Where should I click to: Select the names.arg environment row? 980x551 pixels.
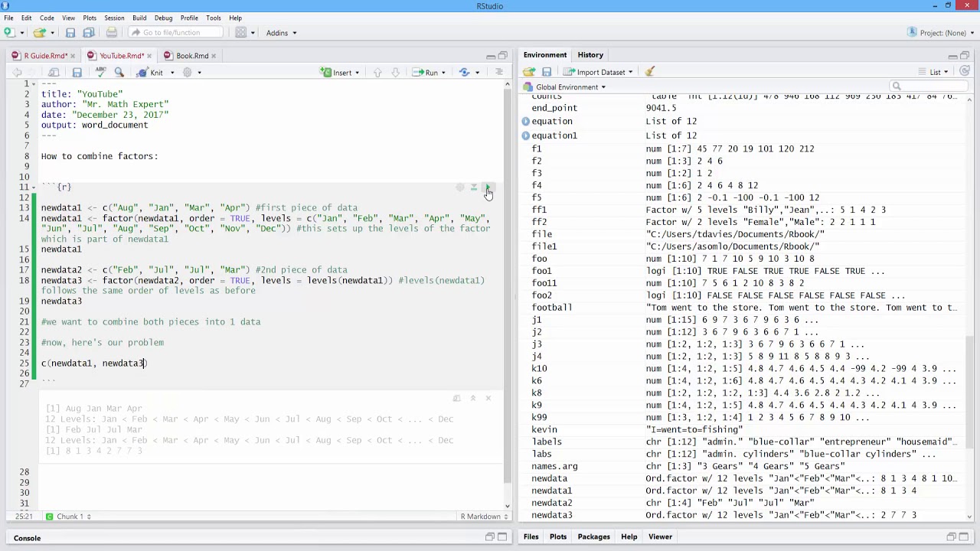tap(743, 466)
